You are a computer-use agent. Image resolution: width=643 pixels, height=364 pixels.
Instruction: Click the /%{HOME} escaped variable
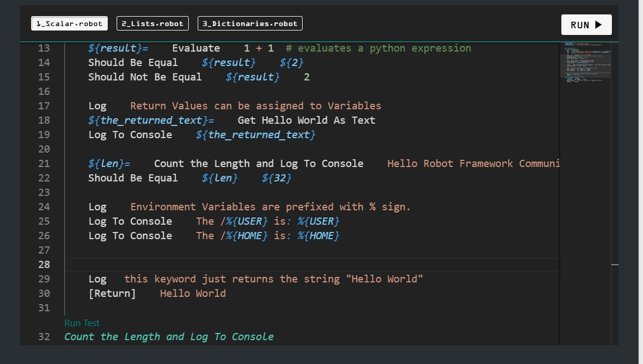(244, 236)
